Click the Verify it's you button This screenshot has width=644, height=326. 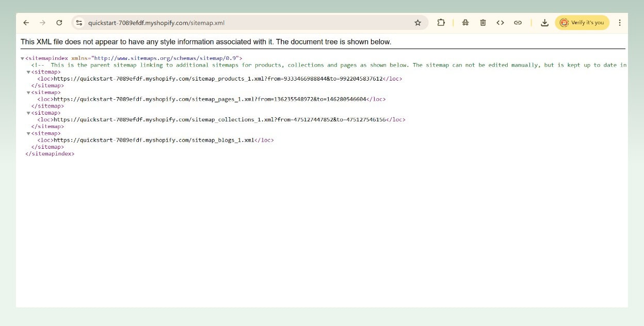pos(582,23)
